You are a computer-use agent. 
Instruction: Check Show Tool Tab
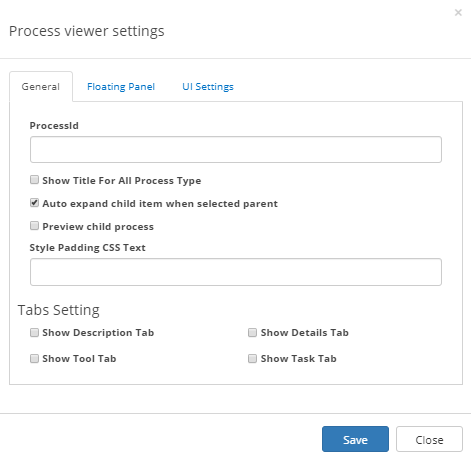(x=34, y=358)
